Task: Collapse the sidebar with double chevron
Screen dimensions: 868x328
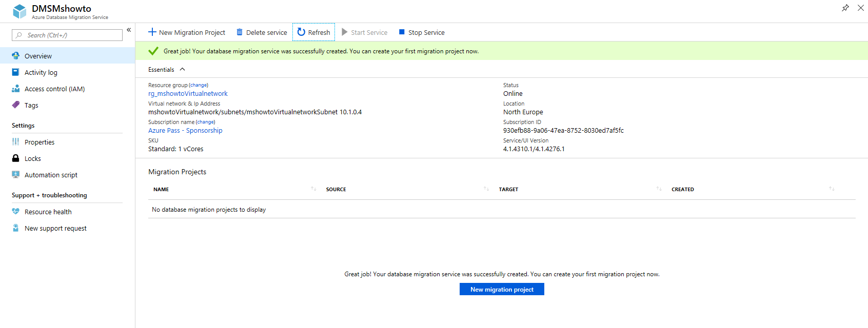Action: point(129,30)
